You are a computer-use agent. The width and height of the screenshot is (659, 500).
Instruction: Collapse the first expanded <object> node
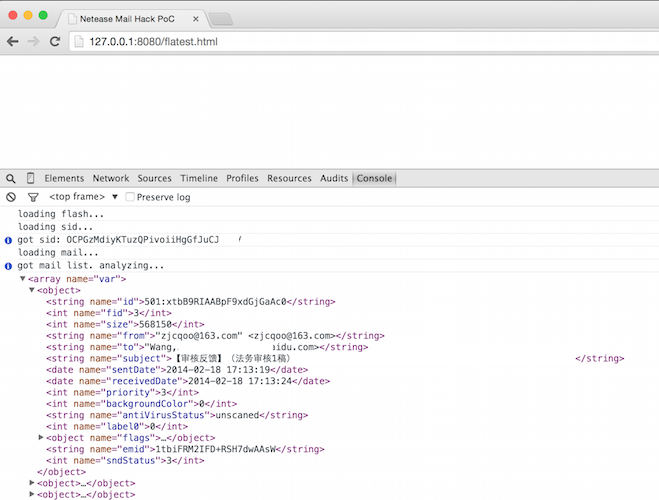[x=32, y=290]
